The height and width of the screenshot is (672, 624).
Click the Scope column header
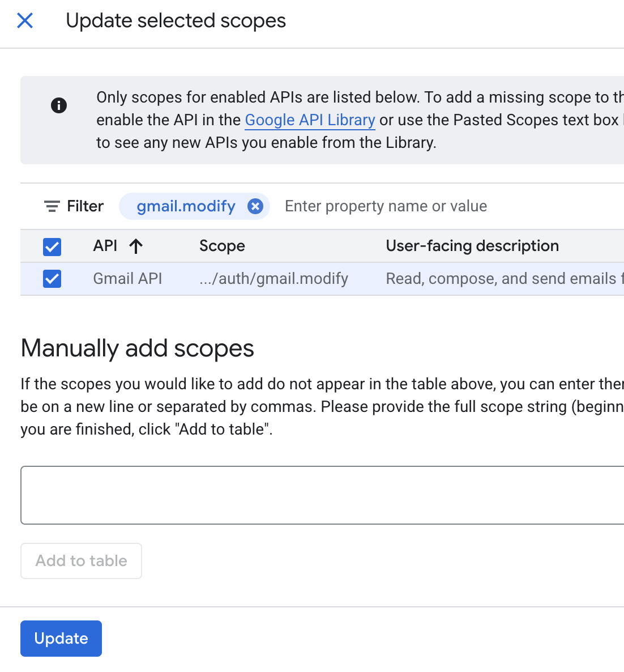pos(222,246)
